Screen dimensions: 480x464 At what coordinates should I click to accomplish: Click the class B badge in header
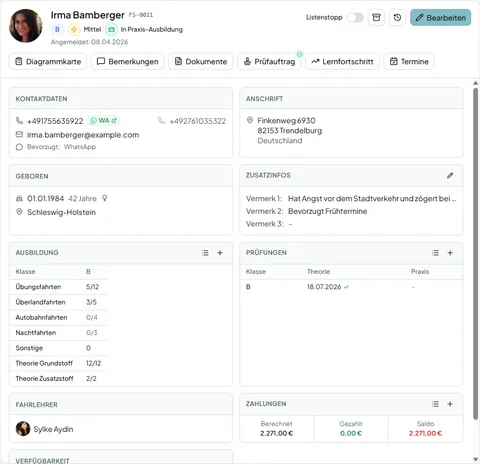click(57, 29)
